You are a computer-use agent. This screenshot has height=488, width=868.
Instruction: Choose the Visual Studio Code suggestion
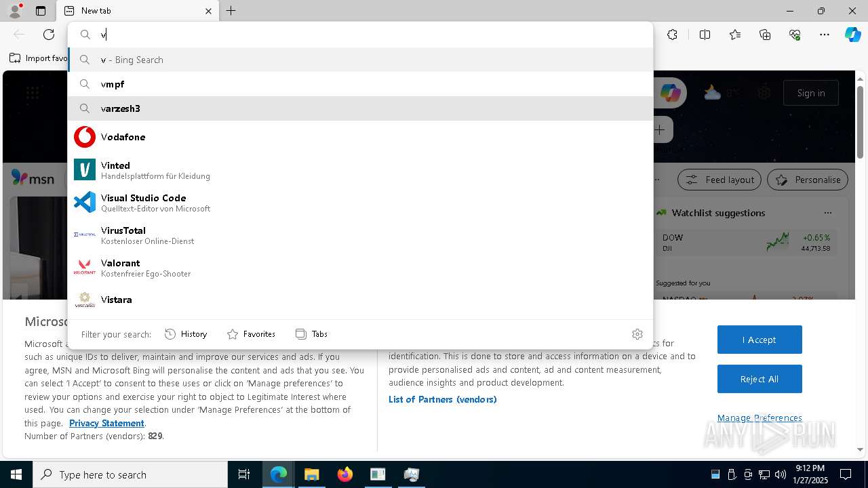click(360, 202)
